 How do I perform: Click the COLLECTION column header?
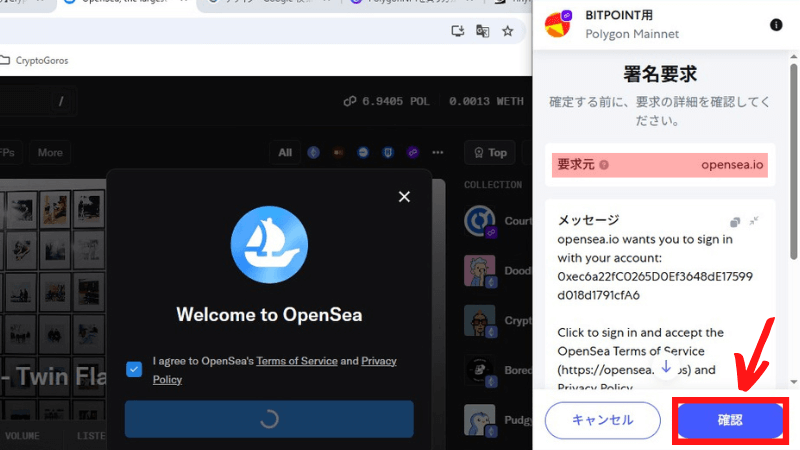[493, 185]
